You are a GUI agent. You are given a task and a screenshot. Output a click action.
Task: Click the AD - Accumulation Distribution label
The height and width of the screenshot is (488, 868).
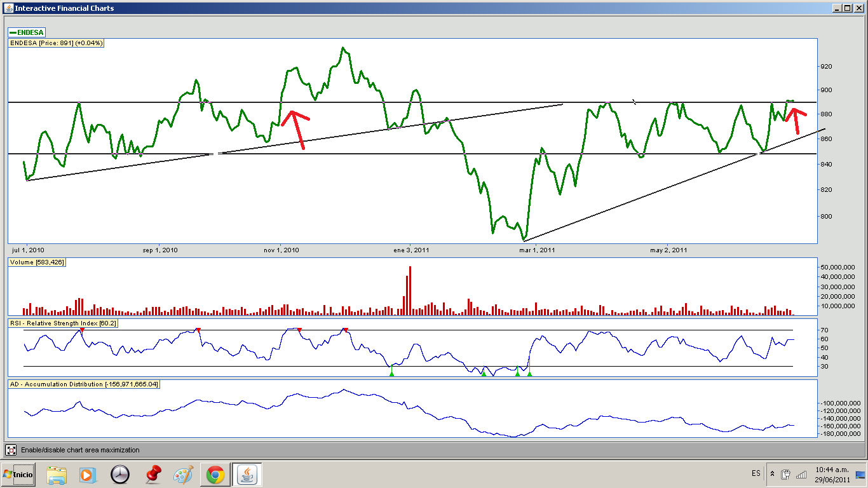tap(84, 384)
